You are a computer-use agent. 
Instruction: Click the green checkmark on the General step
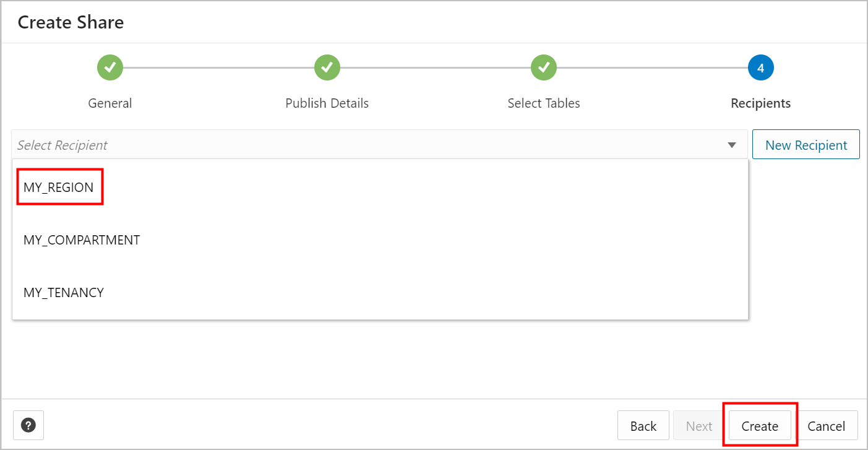point(110,67)
